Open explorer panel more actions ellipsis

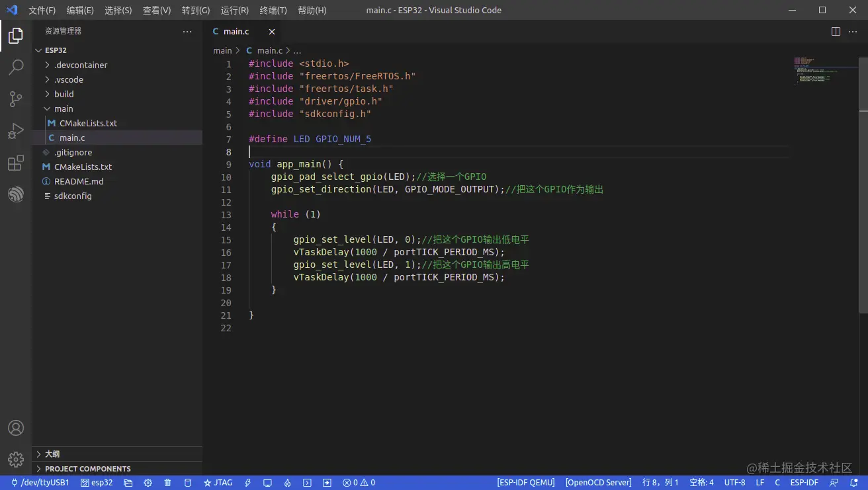187,31
